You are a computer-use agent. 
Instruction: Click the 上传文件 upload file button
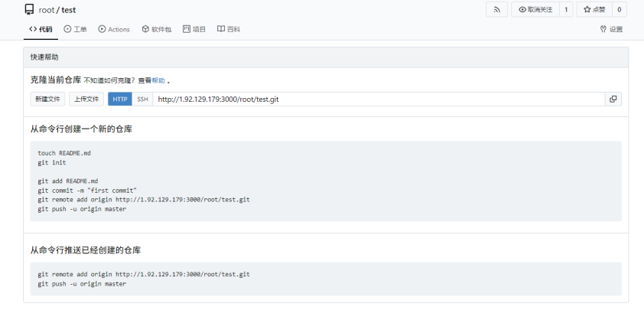tap(86, 99)
